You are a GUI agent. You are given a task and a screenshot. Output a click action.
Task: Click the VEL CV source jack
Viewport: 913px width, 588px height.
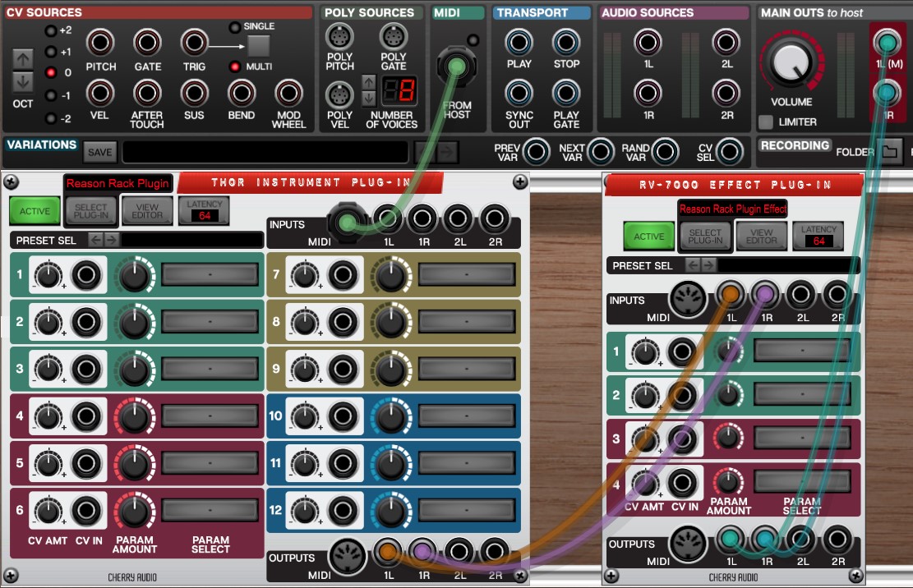(100, 93)
